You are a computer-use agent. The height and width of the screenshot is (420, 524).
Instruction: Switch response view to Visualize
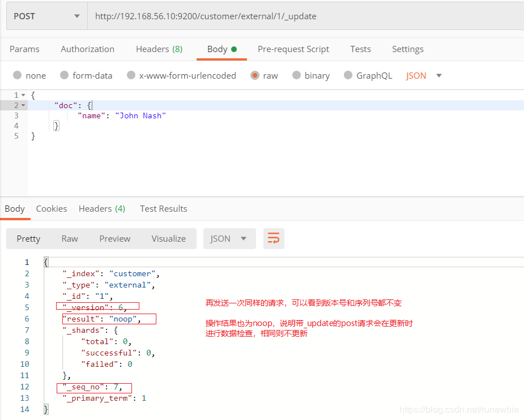pos(168,239)
